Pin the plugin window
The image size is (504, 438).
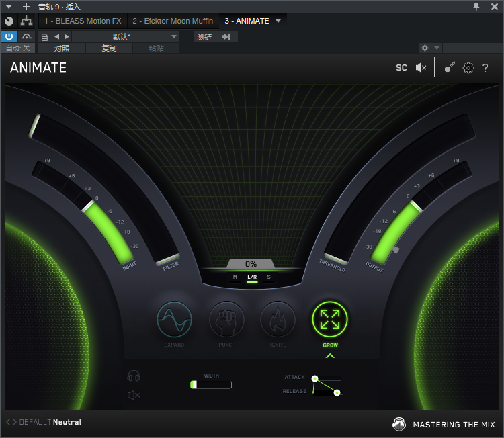pos(476,7)
